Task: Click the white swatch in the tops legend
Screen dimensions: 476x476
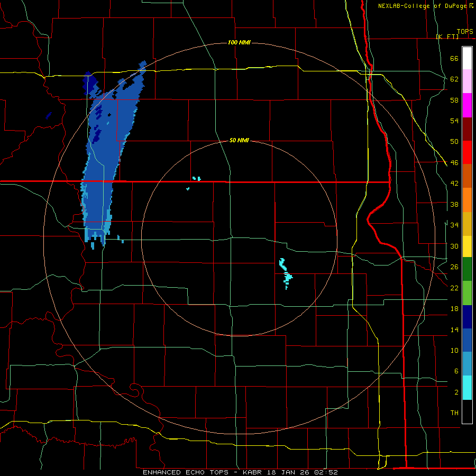Action: point(467,58)
